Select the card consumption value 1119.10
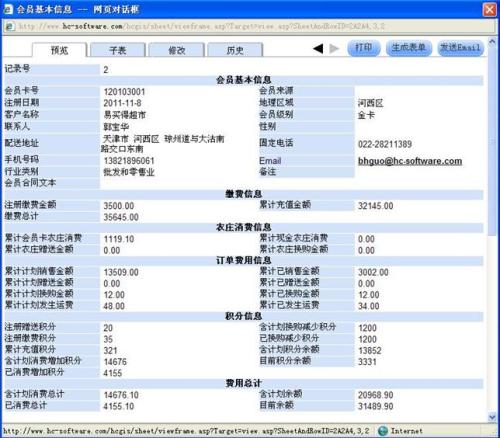The width and height of the screenshot is (500, 438). tap(119, 239)
